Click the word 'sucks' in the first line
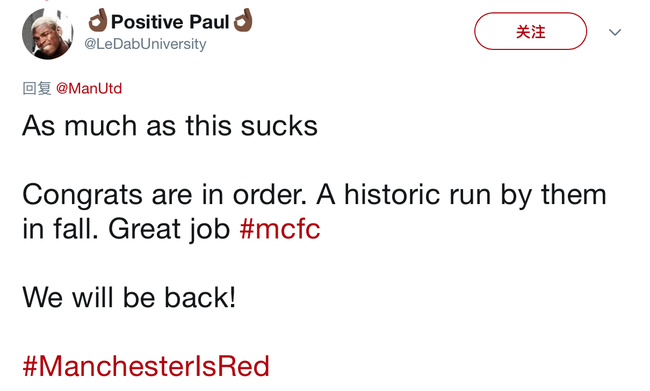Viewport: 650px width, 391px height. (x=279, y=125)
